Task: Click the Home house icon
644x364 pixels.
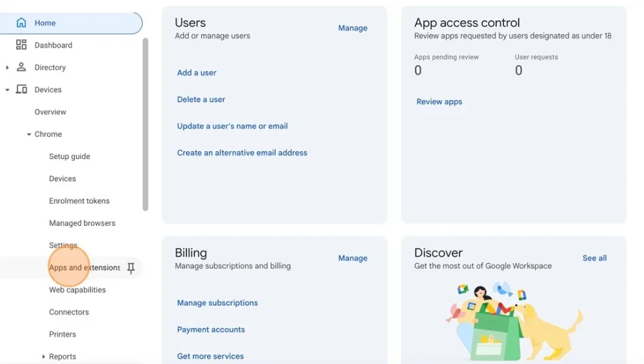Action: click(x=21, y=23)
